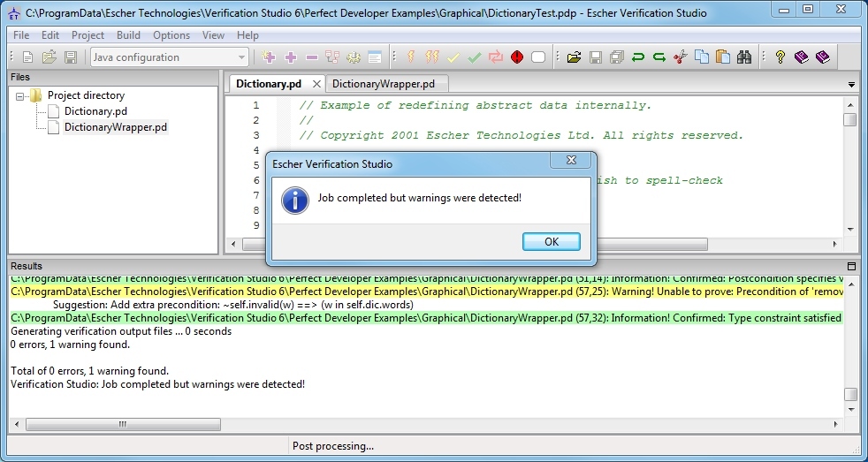The height and width of the screenshot is (462, 868).
Task: Click the copy pages icon
Action: pyautogui.click(x=701, y=57)
